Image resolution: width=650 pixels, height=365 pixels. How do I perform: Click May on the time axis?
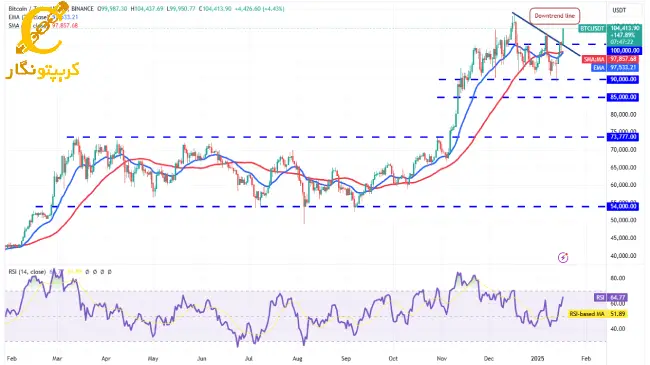click(153, 358)
